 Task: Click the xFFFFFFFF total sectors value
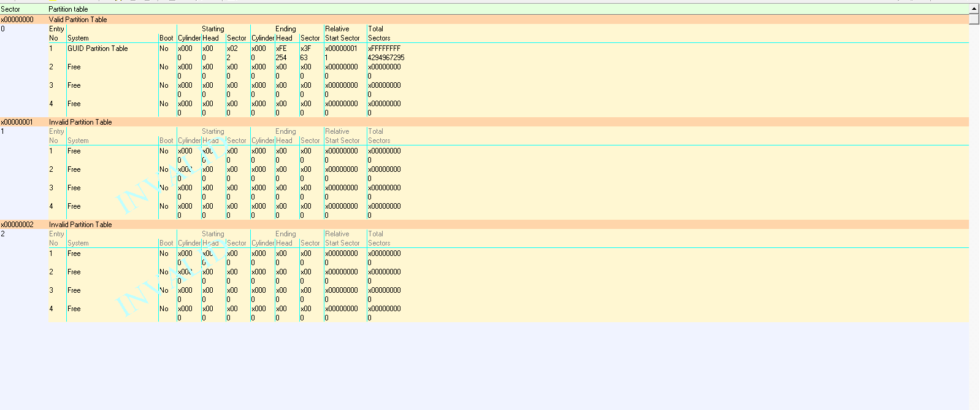(385, 48)
